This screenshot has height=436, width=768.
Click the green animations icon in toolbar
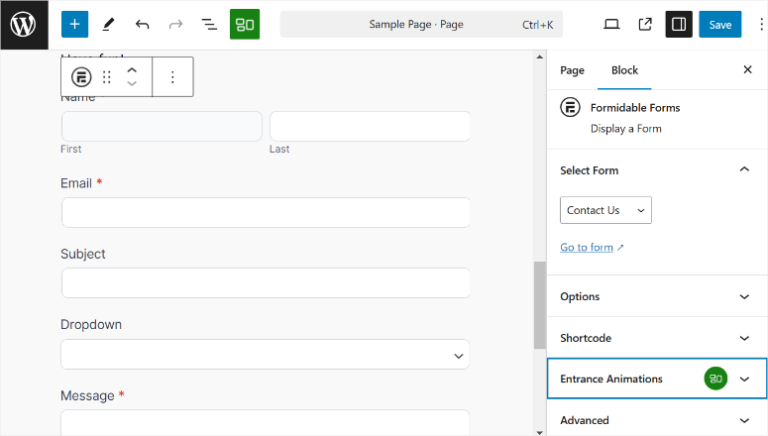click(244, 24)
